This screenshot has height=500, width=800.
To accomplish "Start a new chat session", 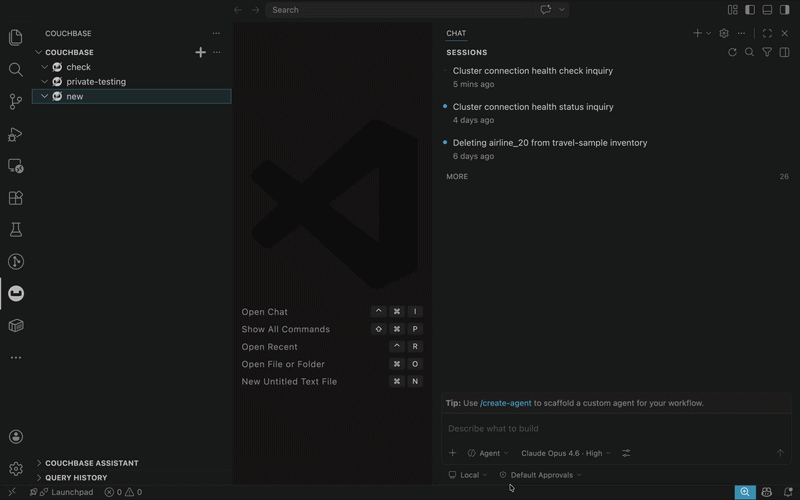I will 697,33.
